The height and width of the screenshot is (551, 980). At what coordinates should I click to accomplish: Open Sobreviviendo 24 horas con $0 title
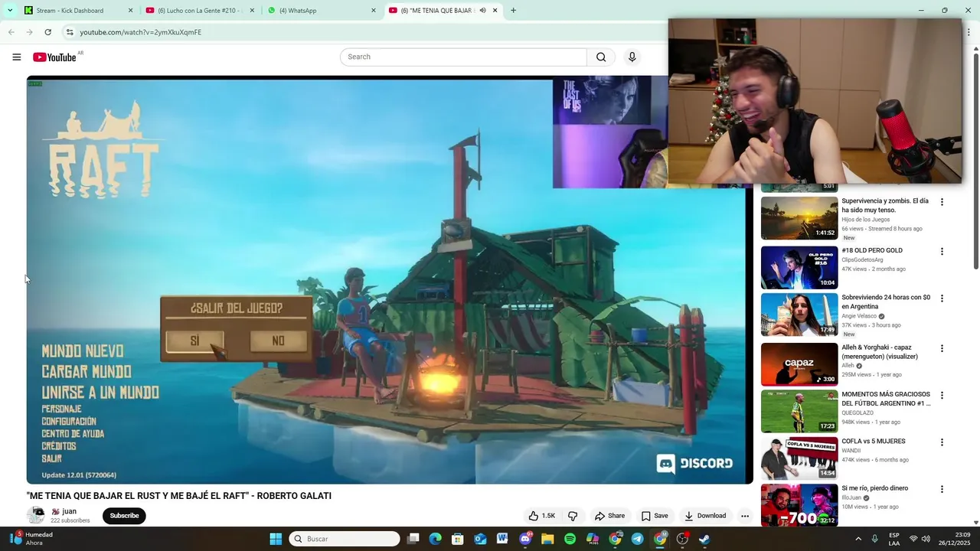click(x=886, y=302)
